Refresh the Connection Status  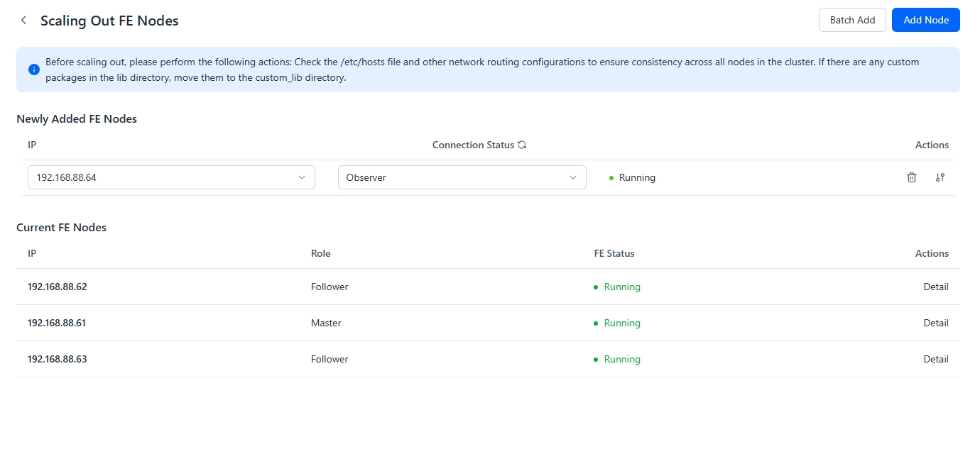pos(522,145)
